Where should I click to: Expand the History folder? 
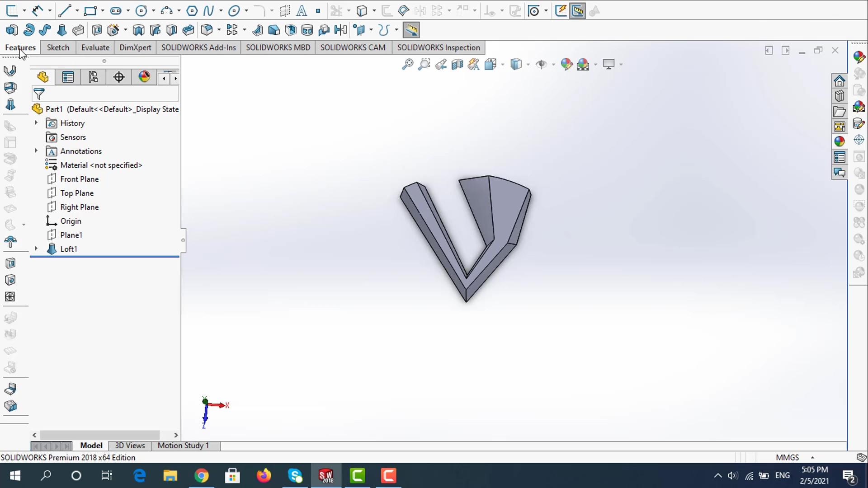pos(36,123)
